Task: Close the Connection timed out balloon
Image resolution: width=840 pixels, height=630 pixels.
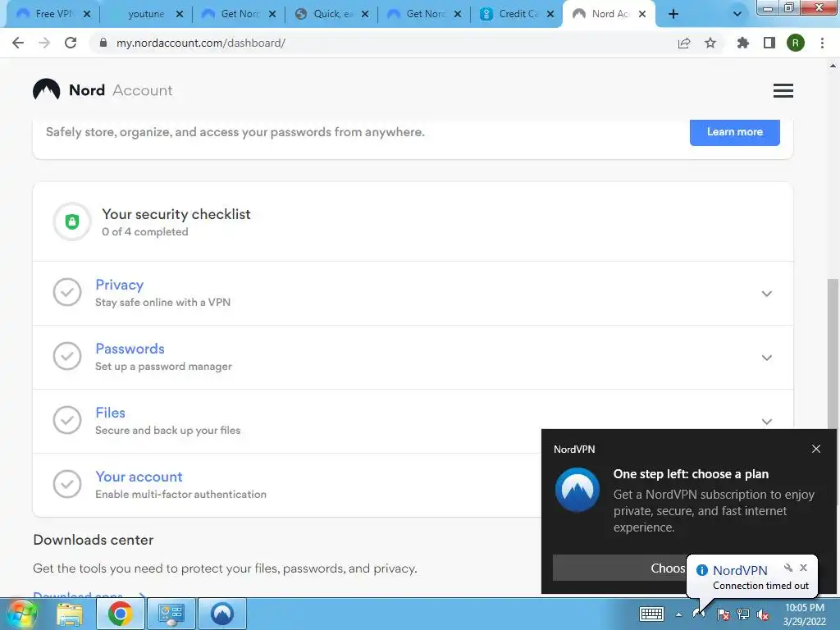Action: pyautogui.click(x=804, y=568)
